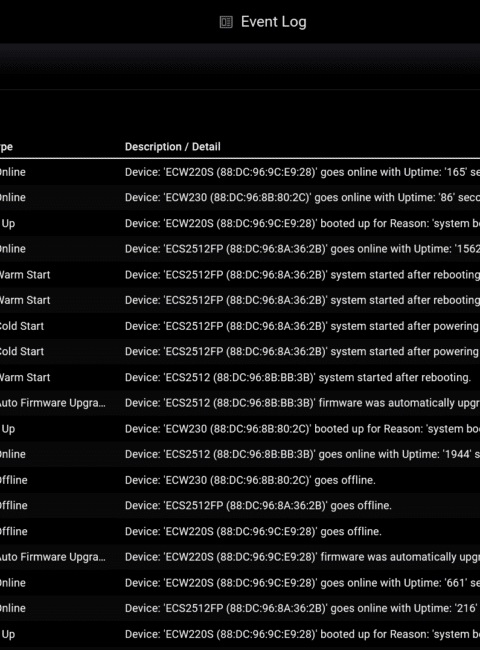480x650 pixels.
Task: Click the Type column header
Action: tap(6, 147)
